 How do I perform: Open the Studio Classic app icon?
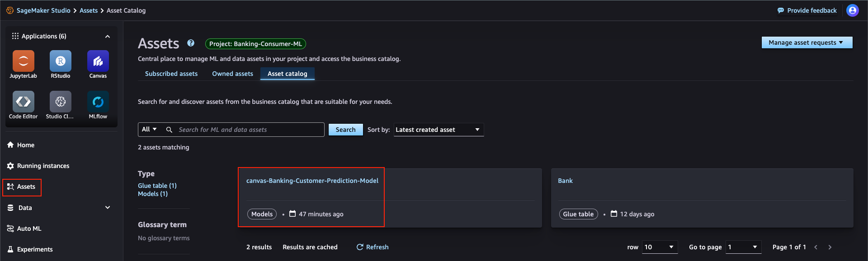61,102
